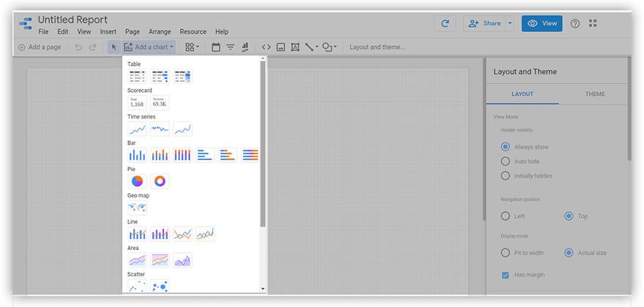Choose the sparkline time series chart icon
Screen dimensions: 644x307
(x=160, y=129)
